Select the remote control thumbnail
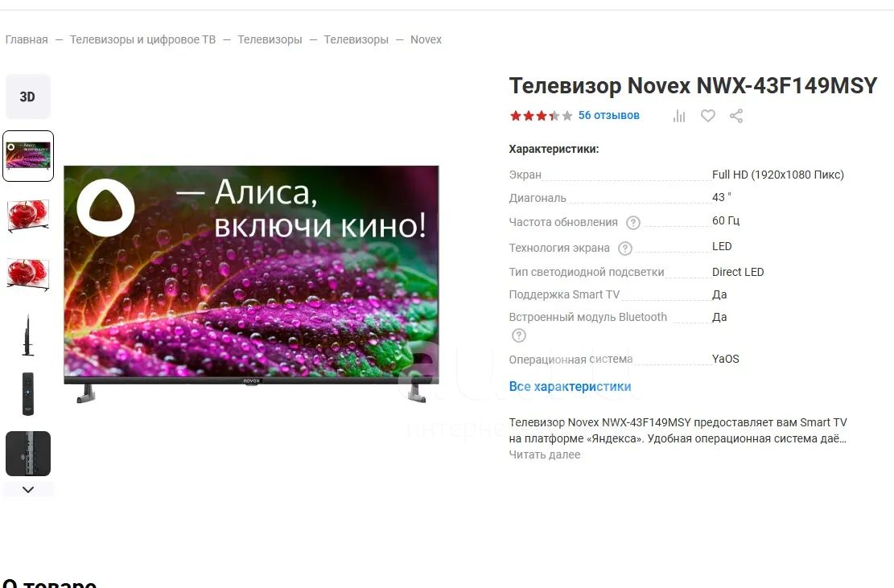894x588 pixels. (28, 393)
